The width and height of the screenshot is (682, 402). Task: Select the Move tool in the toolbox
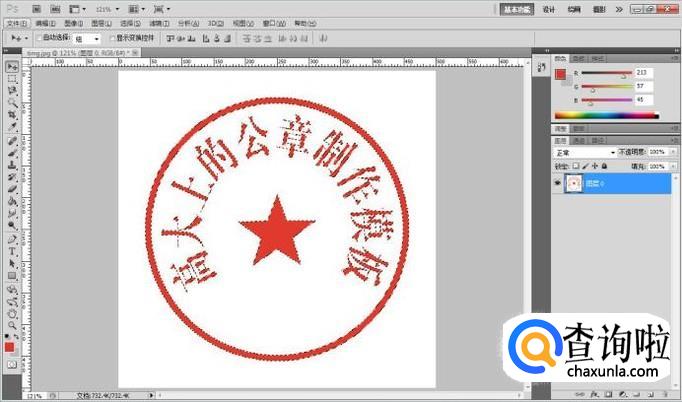pyautogui.click(x=11, y=66)
